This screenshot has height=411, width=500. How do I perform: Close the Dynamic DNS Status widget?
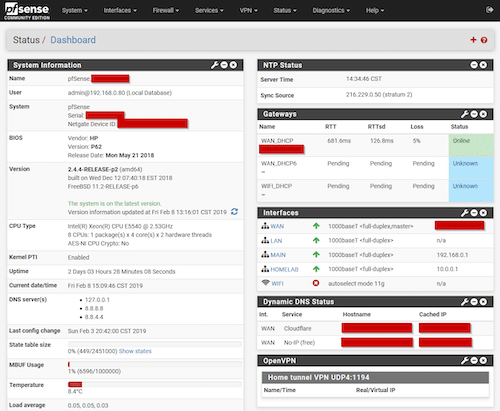click(x=483, y=302)
